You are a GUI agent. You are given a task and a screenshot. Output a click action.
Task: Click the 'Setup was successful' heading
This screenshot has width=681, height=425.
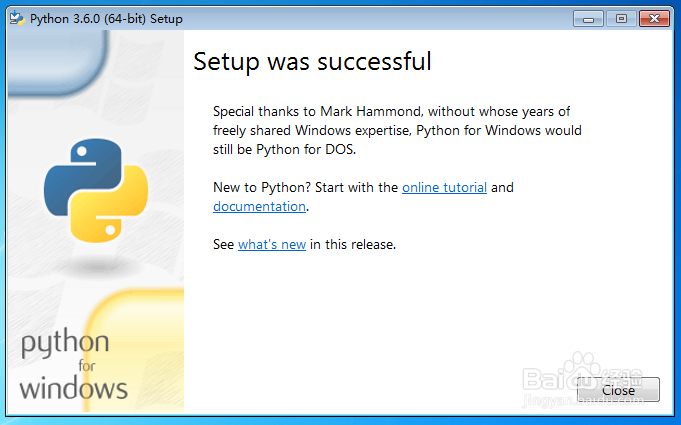click(x=312, y=62)
